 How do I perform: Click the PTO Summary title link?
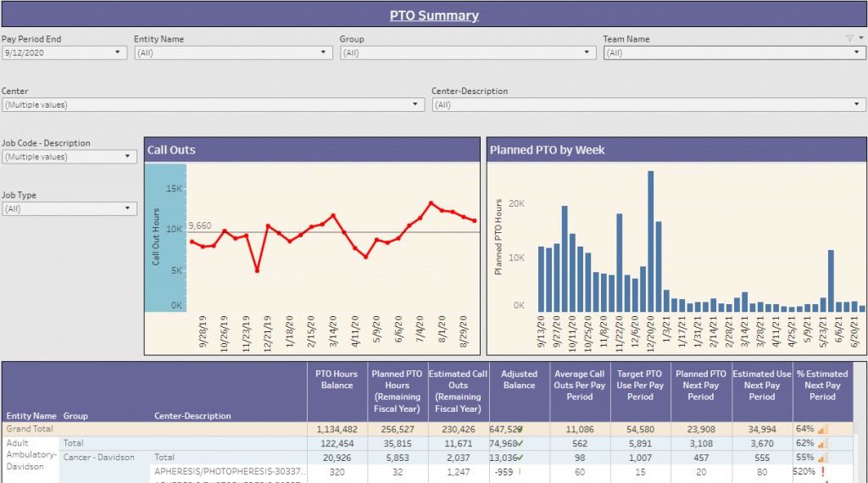coord(434,15)
